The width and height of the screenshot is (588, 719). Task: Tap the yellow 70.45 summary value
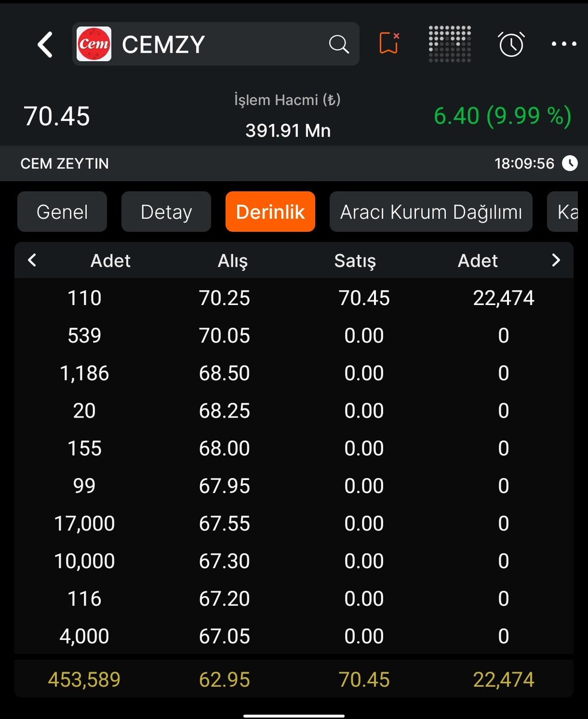364,679
